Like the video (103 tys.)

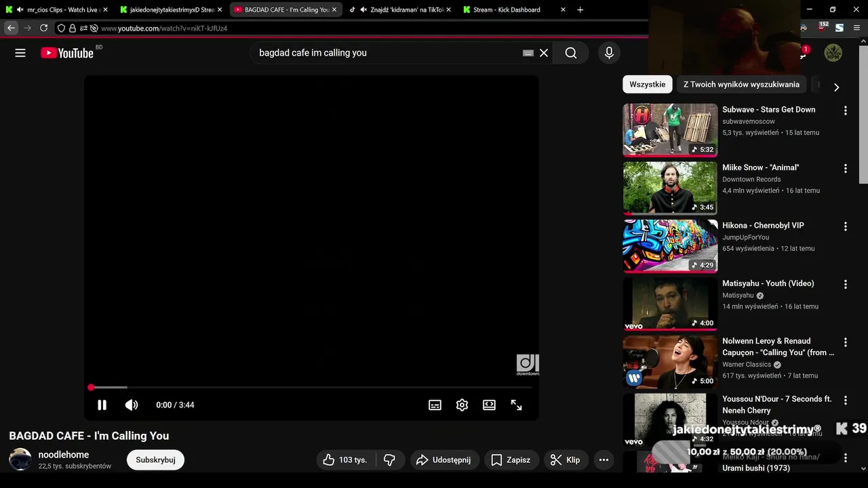point(345,460)
